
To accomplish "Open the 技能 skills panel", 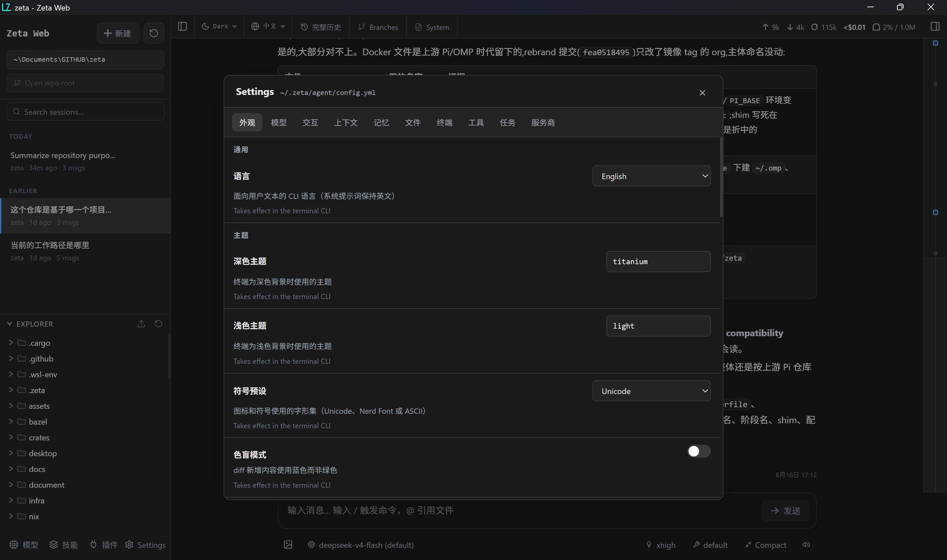I will (x=63, y=545).
